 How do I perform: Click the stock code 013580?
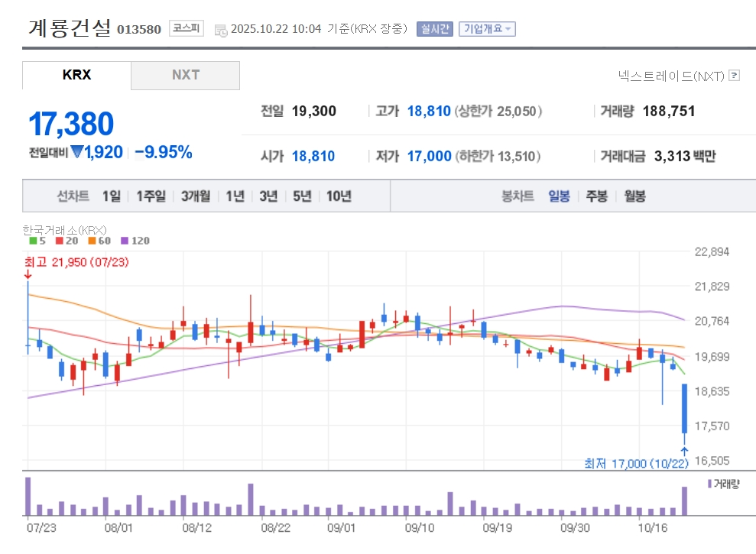click(139, 30)
